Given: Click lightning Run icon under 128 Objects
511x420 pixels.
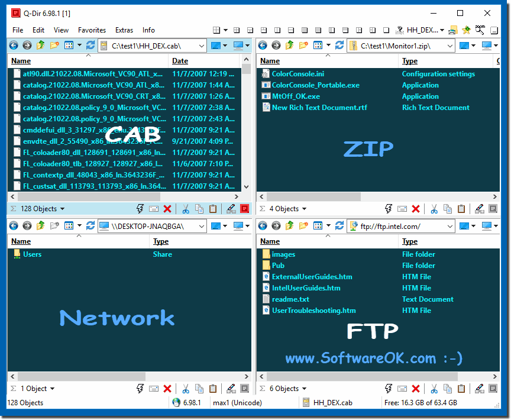Looking at the screenshot, I should pyautogui.click(x=140, y=209).
